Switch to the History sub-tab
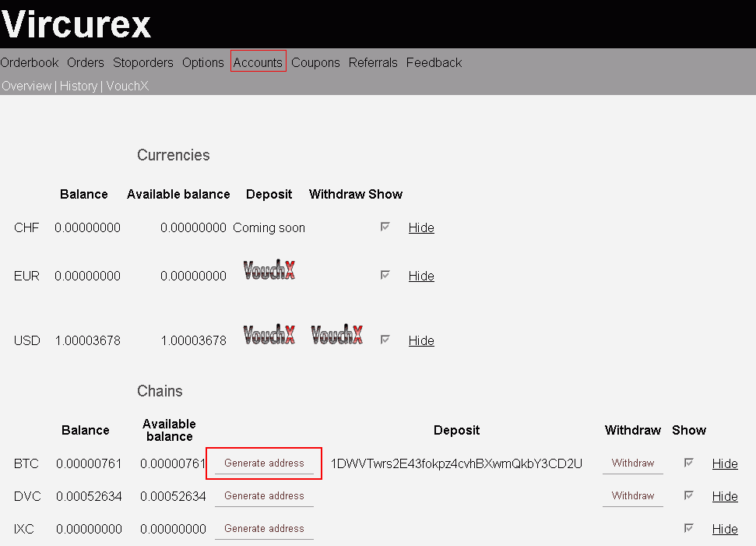The width and height of the screenshot is (756, 546). (79, 86)
